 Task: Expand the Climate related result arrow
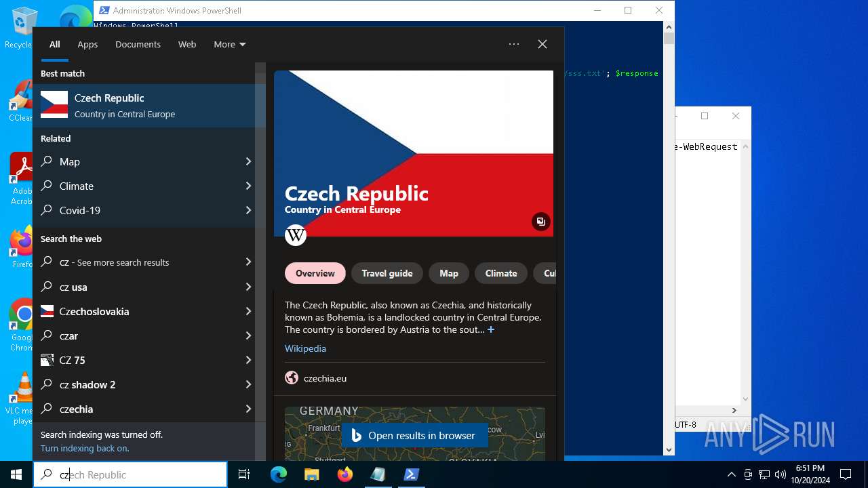248,186
